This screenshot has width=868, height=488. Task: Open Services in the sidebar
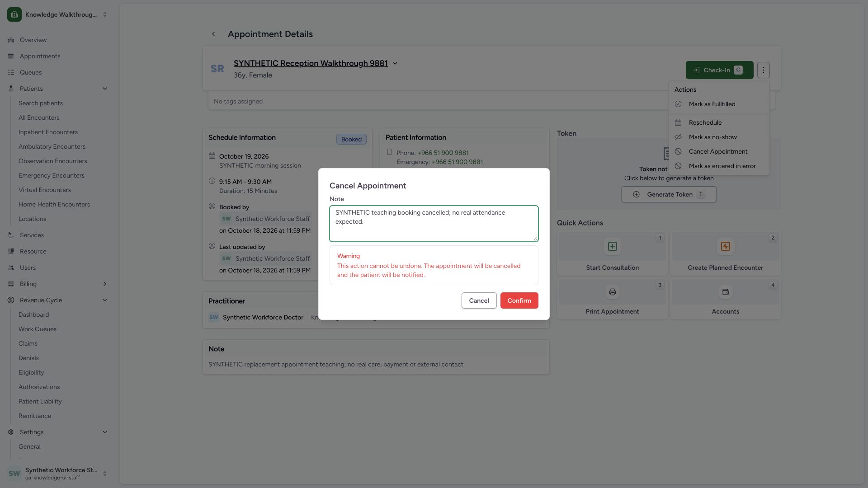coord(32,235)
